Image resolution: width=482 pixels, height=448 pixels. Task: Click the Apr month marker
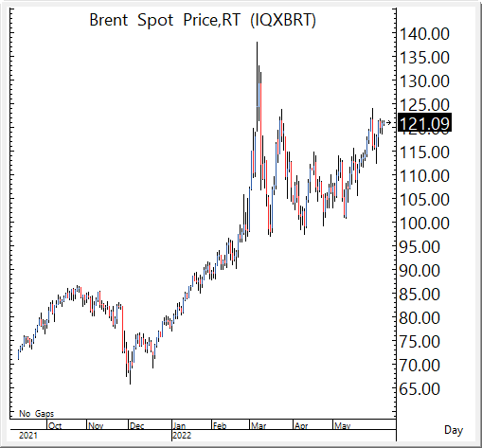[x=301, y=425]
